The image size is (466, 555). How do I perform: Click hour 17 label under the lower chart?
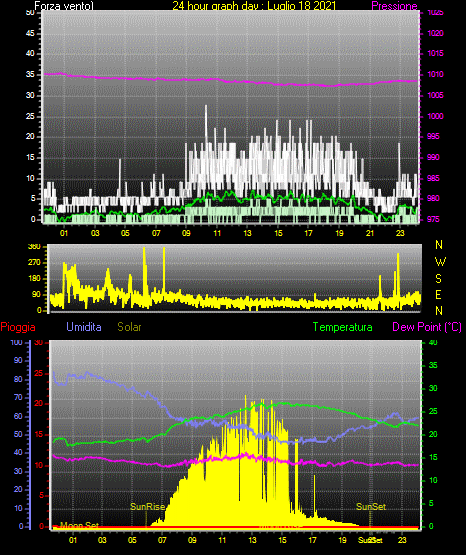point(312,540)
